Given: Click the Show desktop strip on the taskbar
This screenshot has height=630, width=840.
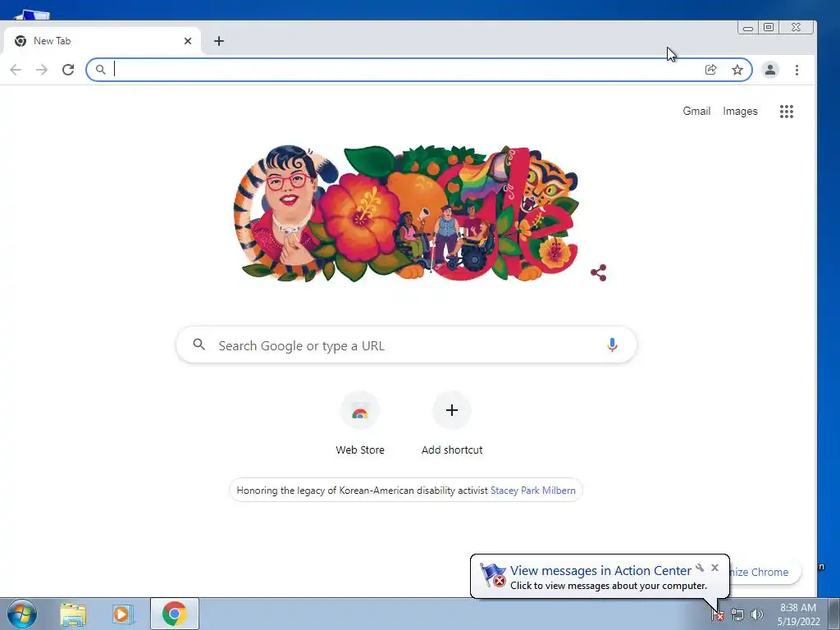Looking at the screenshot, I should coord(834,614).
